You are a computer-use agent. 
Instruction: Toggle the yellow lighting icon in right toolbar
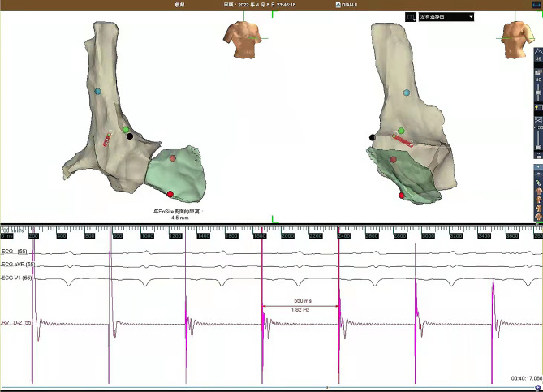[538, 107]
